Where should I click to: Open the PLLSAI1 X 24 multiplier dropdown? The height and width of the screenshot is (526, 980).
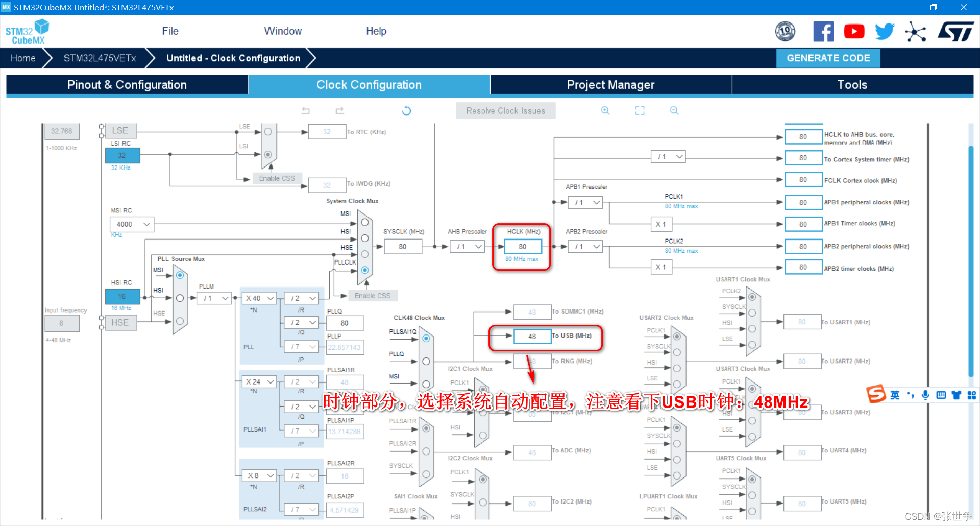click(x=259, y=382)
